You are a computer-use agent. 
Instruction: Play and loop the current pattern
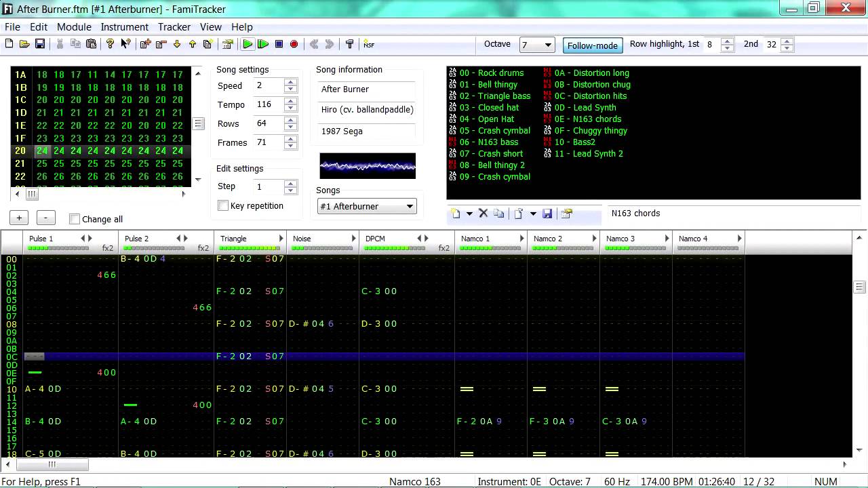tap(263, 44)
